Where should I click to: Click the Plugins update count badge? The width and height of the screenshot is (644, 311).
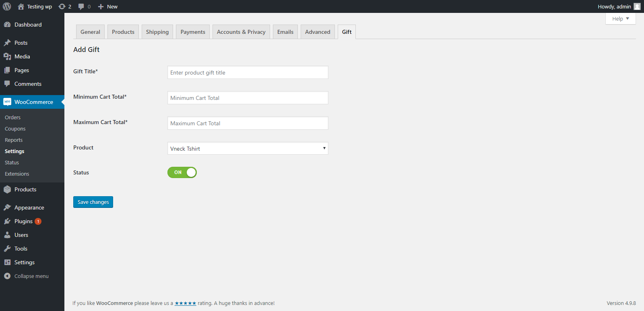pos(38,221)
